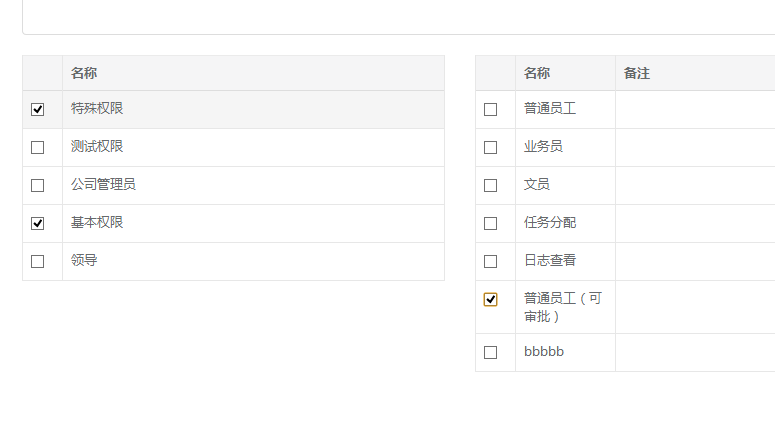Screen dimensions: 775x424
Task: Check the 日志查看 checkbox
Action: pyautogui.click(x=490, y=261)
